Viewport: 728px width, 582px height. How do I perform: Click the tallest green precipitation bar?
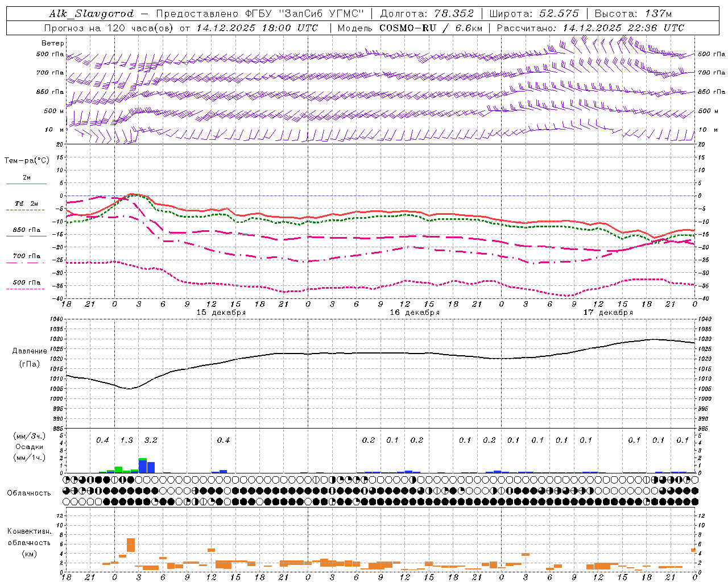[x=118, y=469]
